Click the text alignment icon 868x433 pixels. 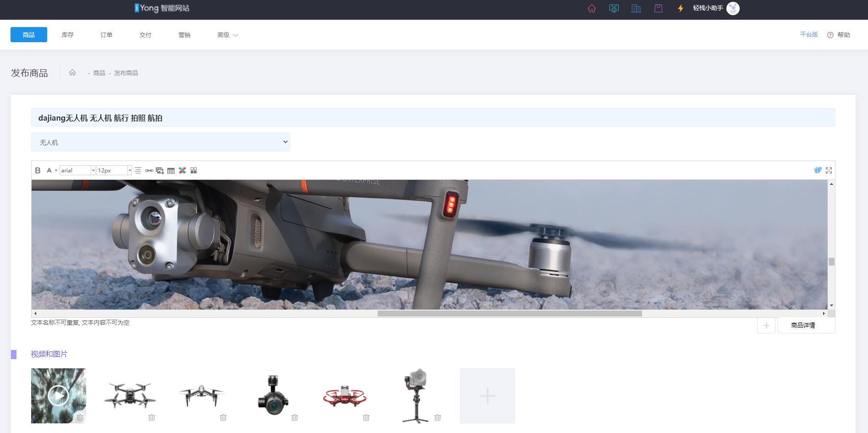138,170
